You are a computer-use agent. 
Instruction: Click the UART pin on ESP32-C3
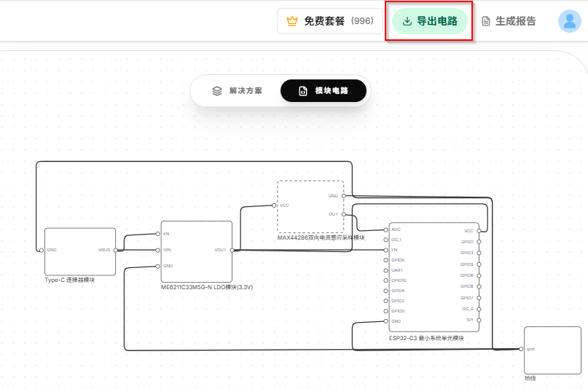(x=386, y=270)
